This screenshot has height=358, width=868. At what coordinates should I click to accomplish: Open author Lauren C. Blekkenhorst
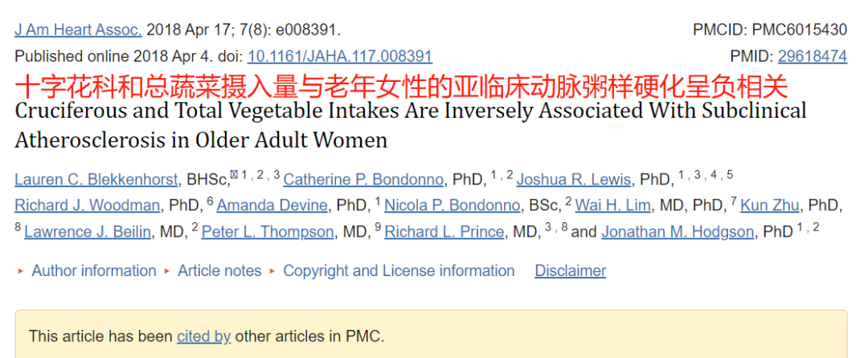point(96,180)
